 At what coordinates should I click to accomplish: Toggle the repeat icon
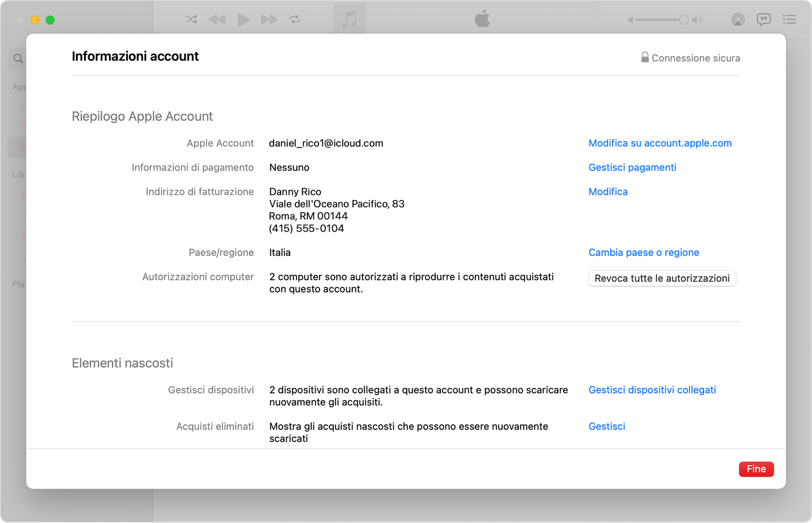[x=295, y=19]
